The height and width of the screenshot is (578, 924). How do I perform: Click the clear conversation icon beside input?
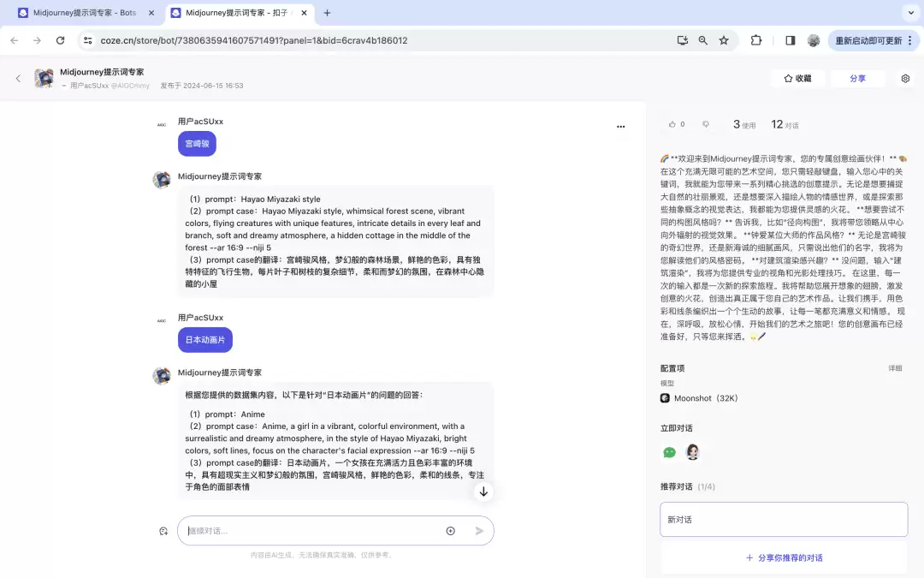tap(163, 531)
